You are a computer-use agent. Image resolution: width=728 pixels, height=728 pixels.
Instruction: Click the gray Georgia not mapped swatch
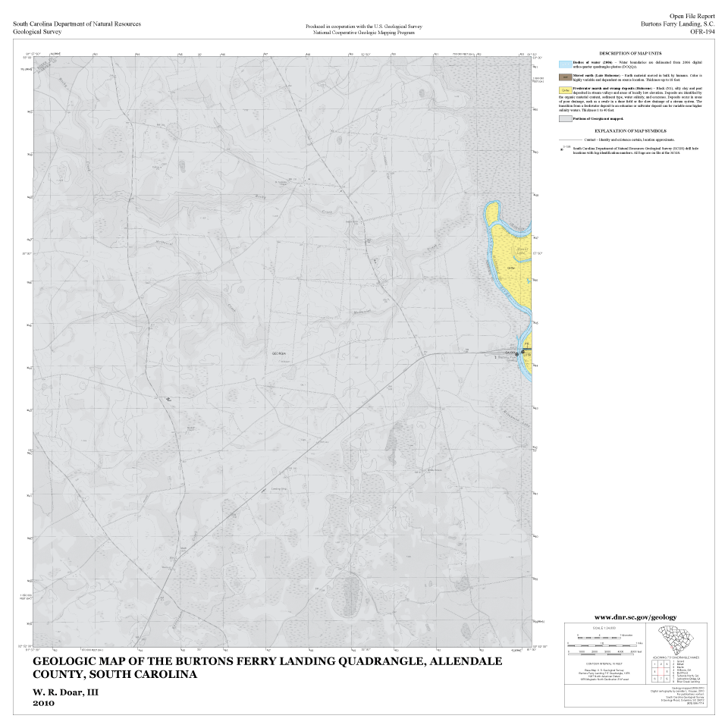point(565,119)
